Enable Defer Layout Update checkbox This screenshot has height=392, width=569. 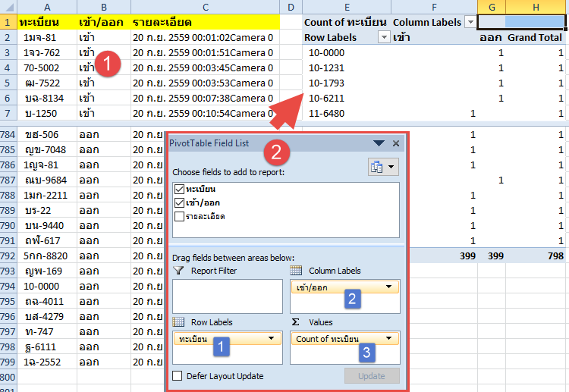click(x=177, y=375)
